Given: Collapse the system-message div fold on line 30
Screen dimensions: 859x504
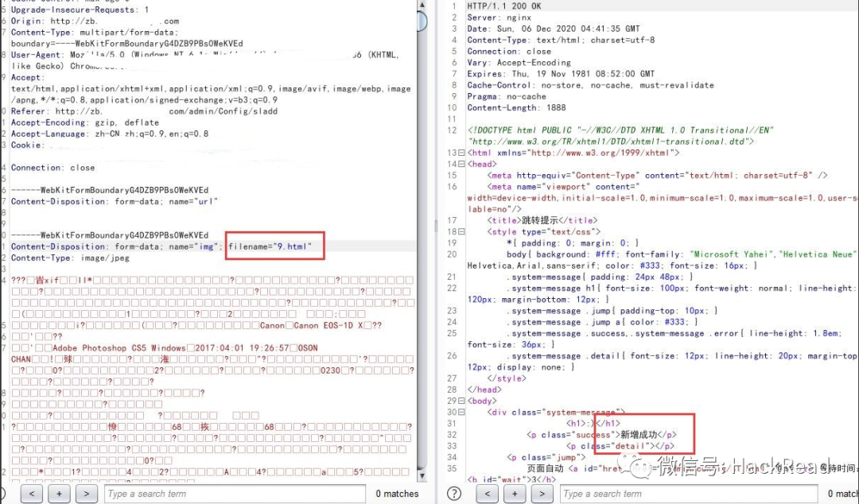Looking at the screenshot, I should click(x=461, y=412).
